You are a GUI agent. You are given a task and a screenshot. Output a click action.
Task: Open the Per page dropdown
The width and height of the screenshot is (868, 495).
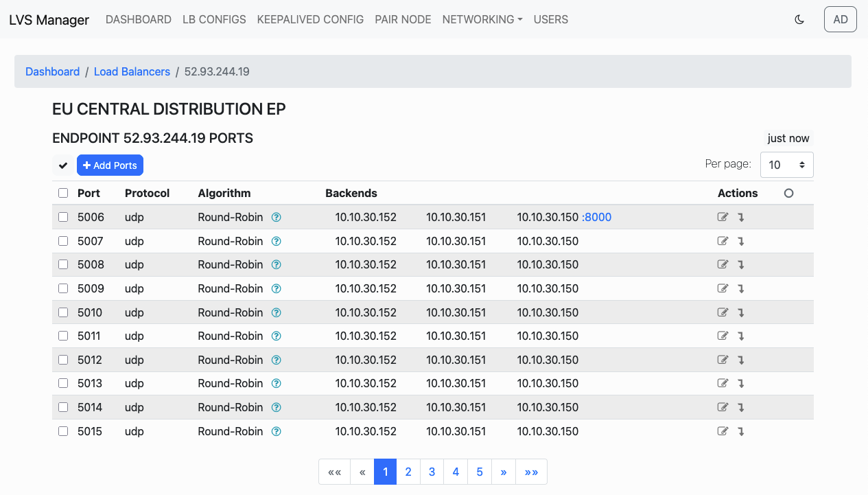coord(787,165)
